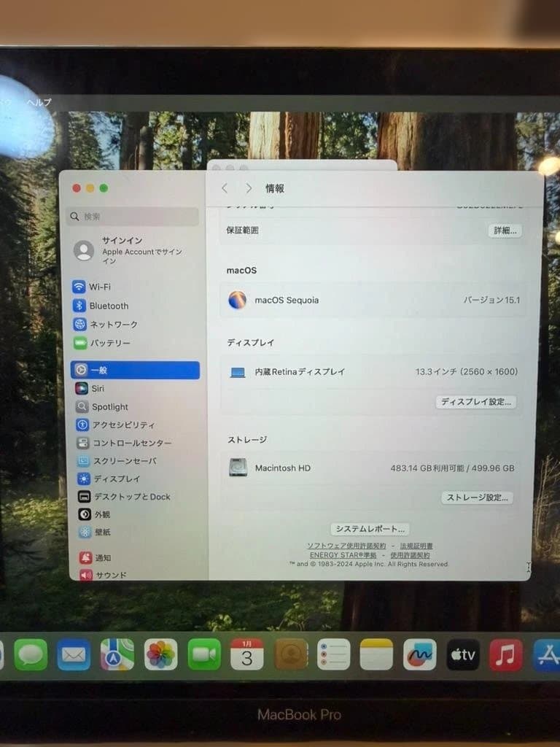Screen dimensions: 560x747
Task: Open the ENERGY STAR準拠 link
Action: coord(343,554)
